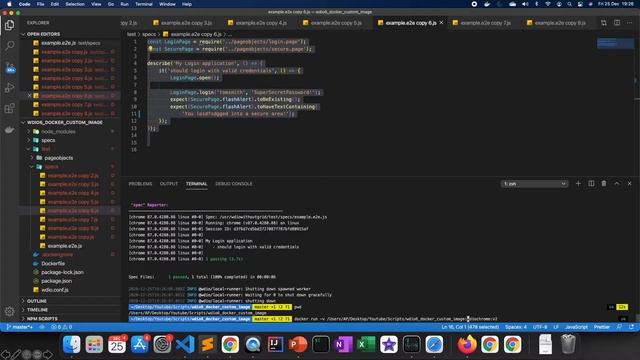Open the terminal selector dropdown '1: zsh'

tap(534, 184)
